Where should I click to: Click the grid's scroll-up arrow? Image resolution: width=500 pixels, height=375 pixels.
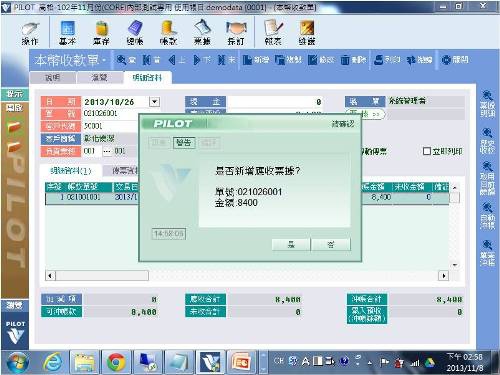pyautogui.click(x=455, y=187)
